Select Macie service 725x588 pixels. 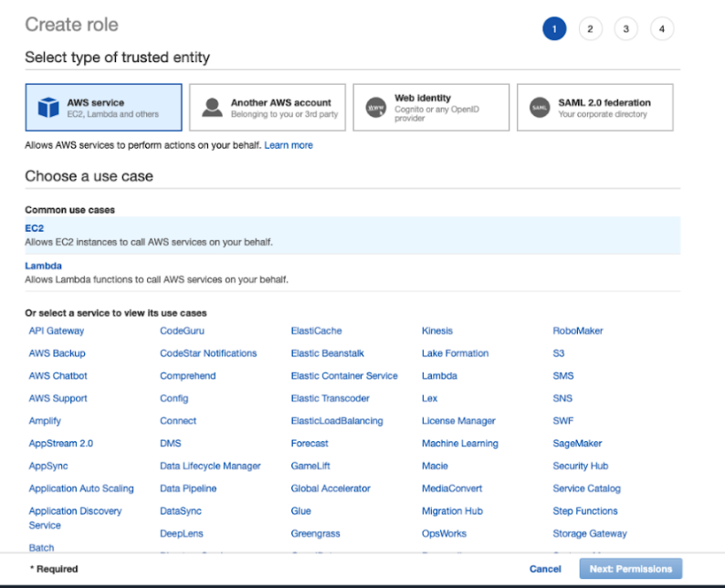coord(435,466)
